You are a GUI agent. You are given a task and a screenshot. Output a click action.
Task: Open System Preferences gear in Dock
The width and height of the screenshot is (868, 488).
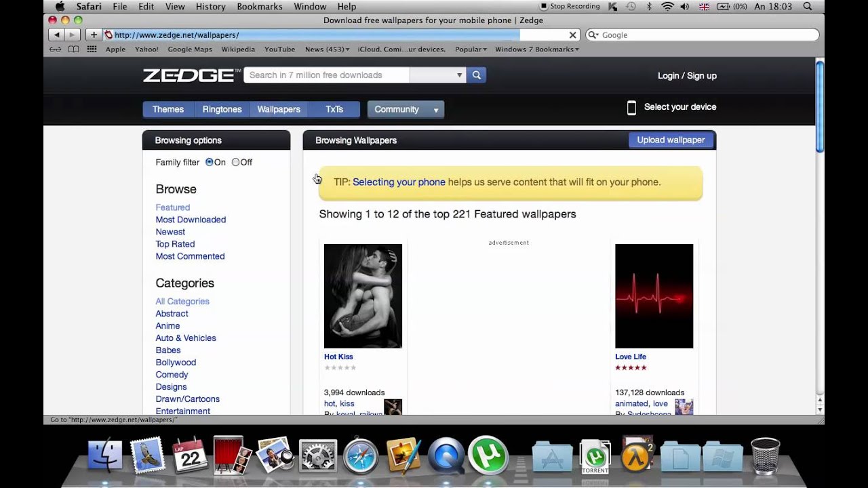[317, 456]
